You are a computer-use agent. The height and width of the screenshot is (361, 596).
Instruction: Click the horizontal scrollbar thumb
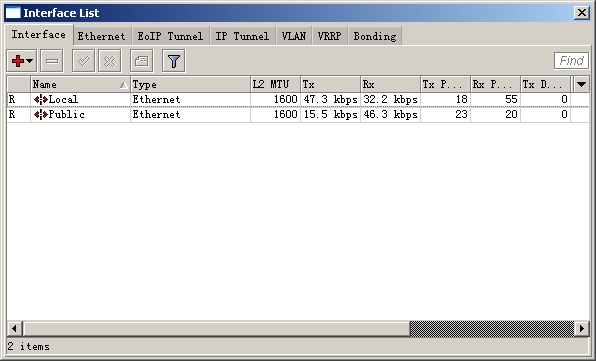216,328
